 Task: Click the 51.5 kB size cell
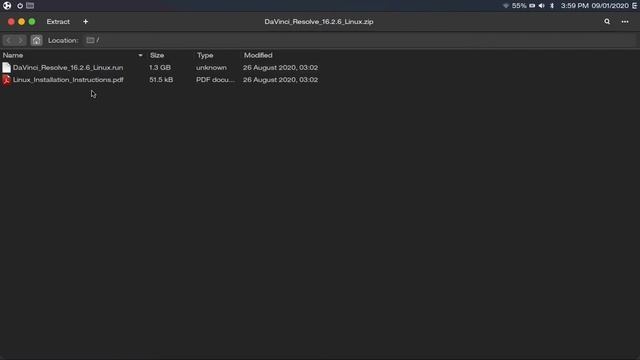[x=161, y=80]
